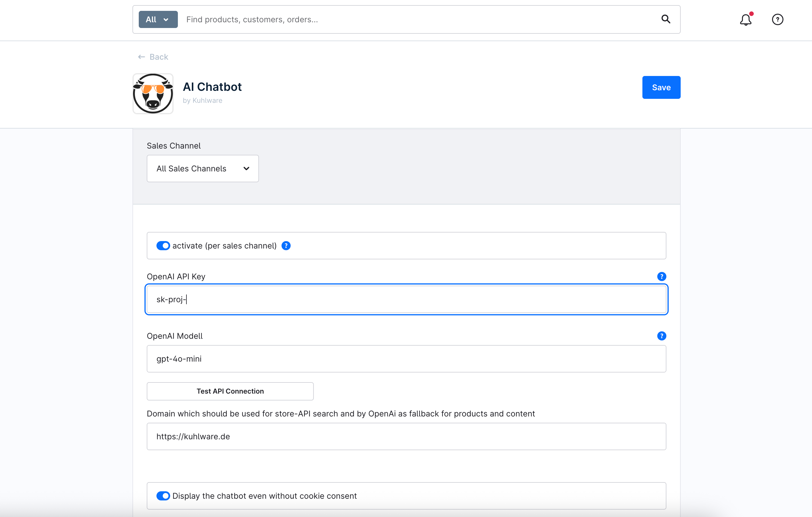Click the Sales Channel dropdown chevron

(246, 169)
